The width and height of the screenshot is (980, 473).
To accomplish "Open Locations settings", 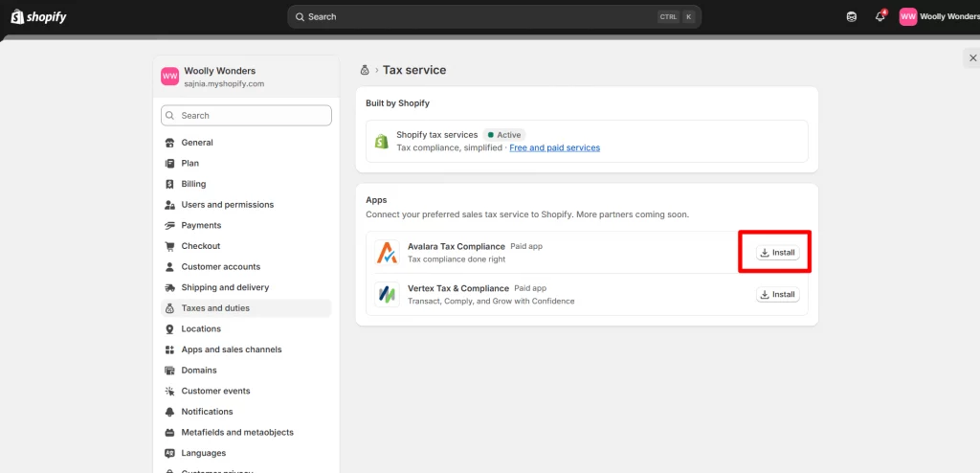I will click(246, 328).
